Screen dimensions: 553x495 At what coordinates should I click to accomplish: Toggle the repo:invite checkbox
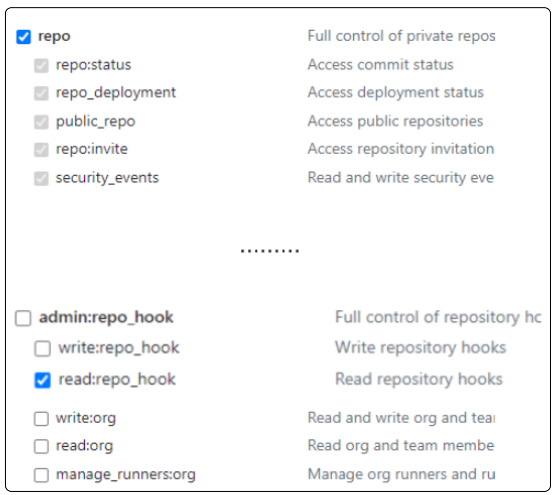(x=41, y=150)
